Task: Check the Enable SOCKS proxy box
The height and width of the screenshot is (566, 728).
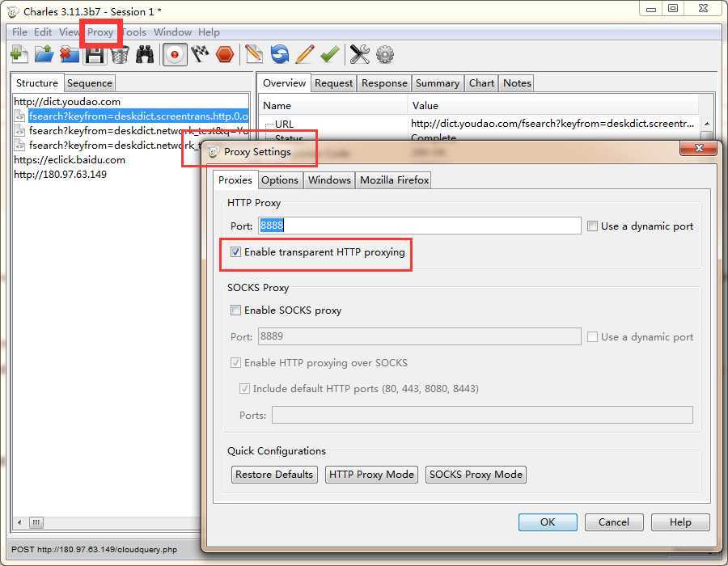Action: point(236,310)
